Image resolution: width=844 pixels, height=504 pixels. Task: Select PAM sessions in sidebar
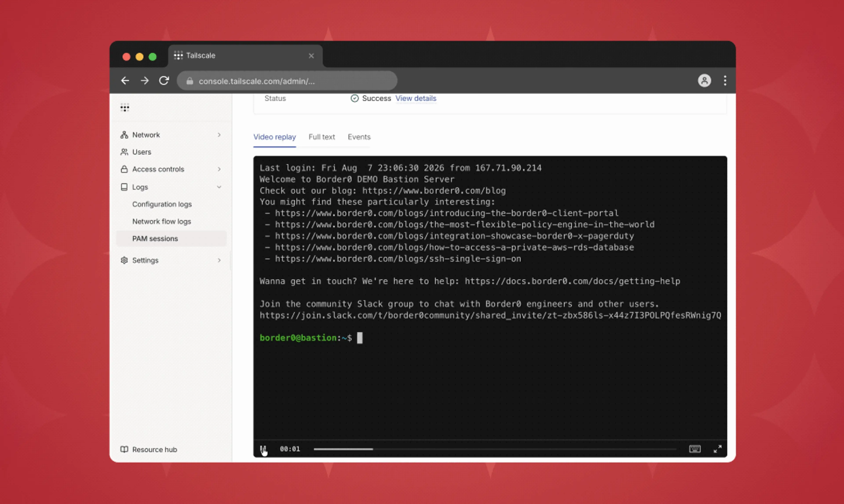coord(171,238)
